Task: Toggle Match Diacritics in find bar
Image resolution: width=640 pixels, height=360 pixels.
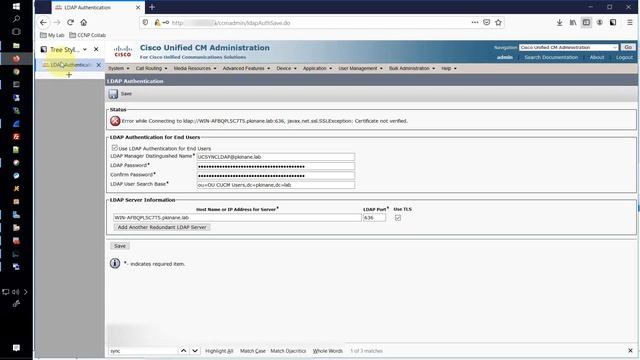Action: pyautogui.click(x=288, y=351)
